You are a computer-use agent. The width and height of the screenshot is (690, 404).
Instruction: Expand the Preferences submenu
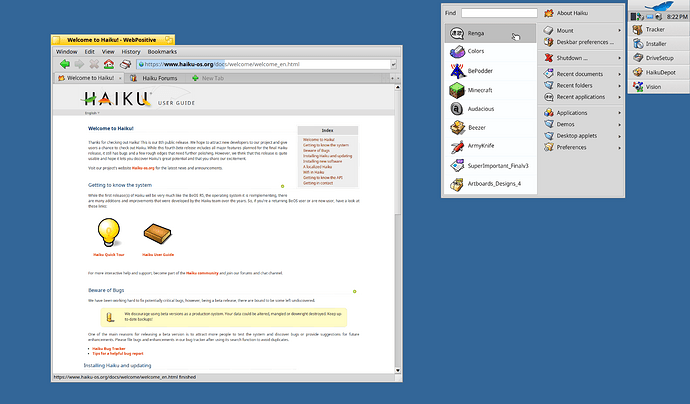click(x=581, y=147)
